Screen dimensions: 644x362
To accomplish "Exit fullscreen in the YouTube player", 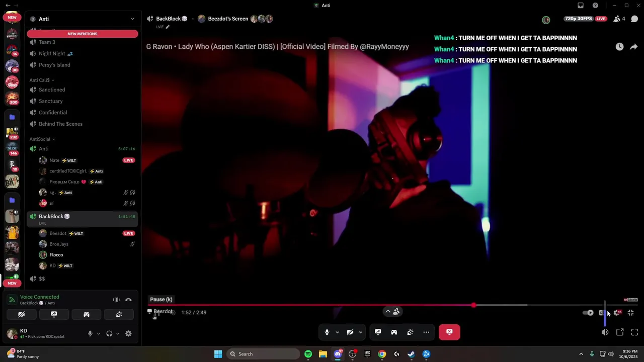I will point(631,313).
